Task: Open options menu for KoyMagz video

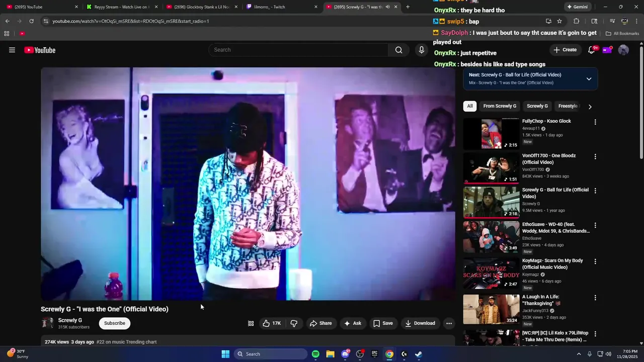Action: (x=595, y=262)
